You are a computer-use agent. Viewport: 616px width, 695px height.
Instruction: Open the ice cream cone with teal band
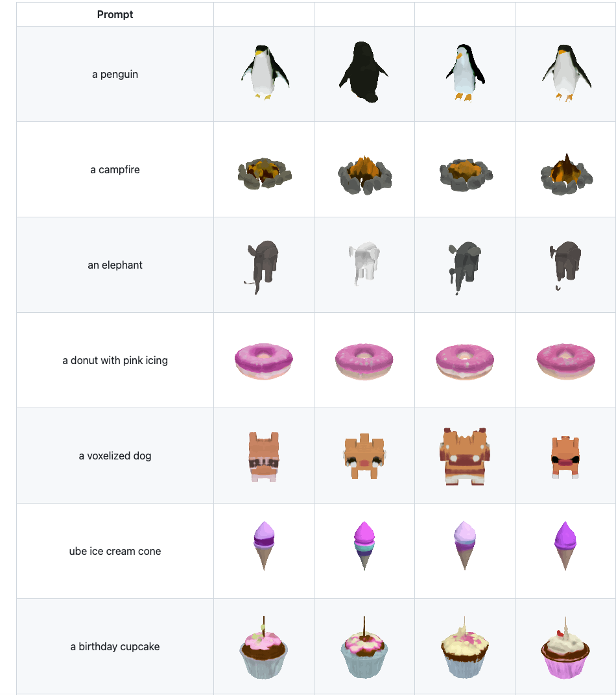(364, 546)
